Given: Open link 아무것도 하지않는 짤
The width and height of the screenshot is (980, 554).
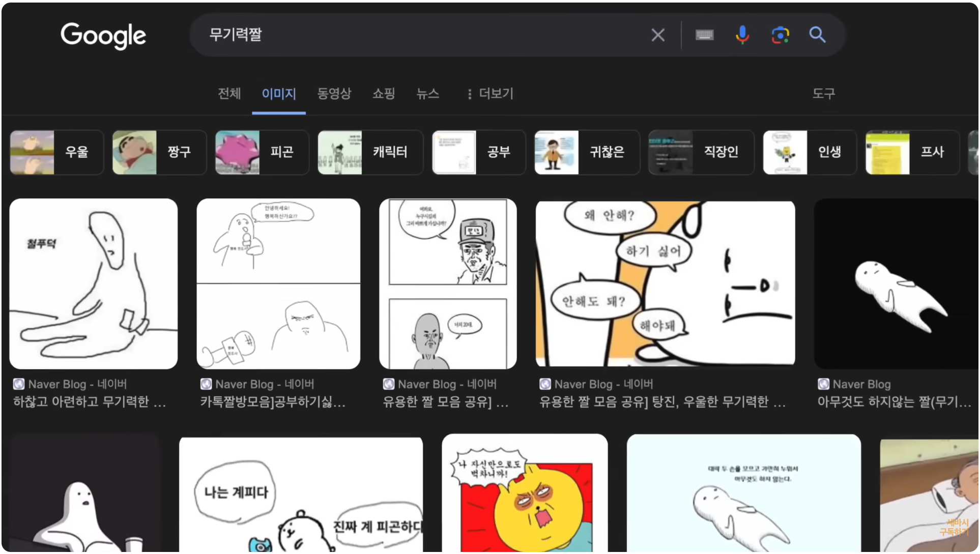Looking at the screenshot, I should (x=893, y=402).
